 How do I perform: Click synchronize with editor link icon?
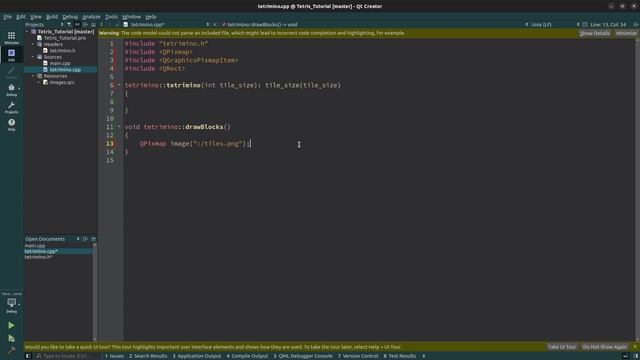77,24
